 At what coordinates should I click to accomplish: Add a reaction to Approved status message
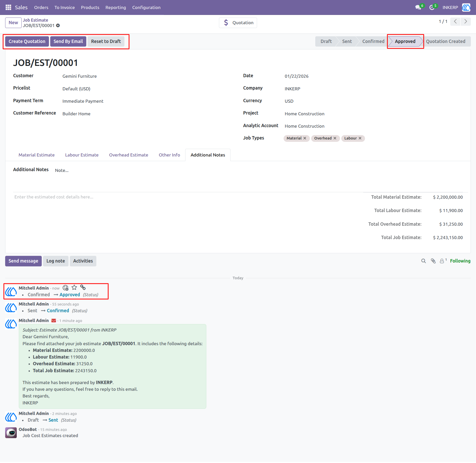coord(66,288)
